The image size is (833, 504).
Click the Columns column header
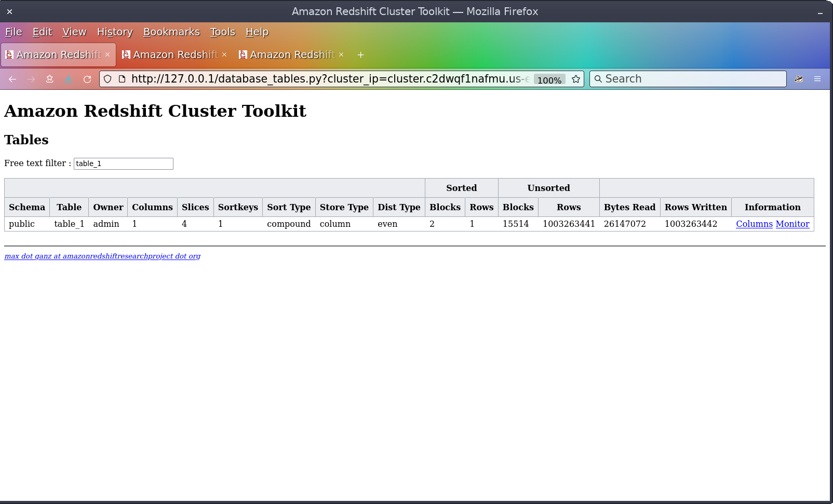pos(152,207)
